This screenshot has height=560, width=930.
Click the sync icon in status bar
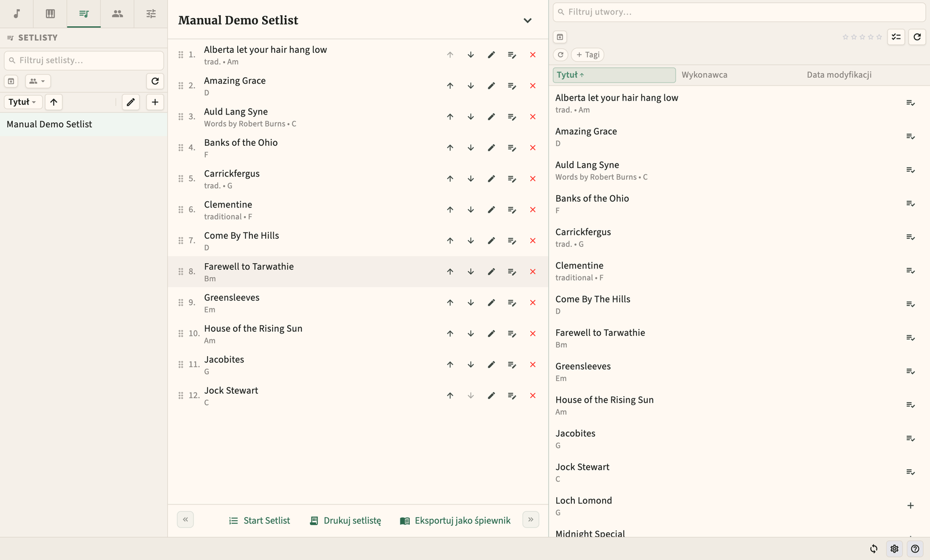874,549
